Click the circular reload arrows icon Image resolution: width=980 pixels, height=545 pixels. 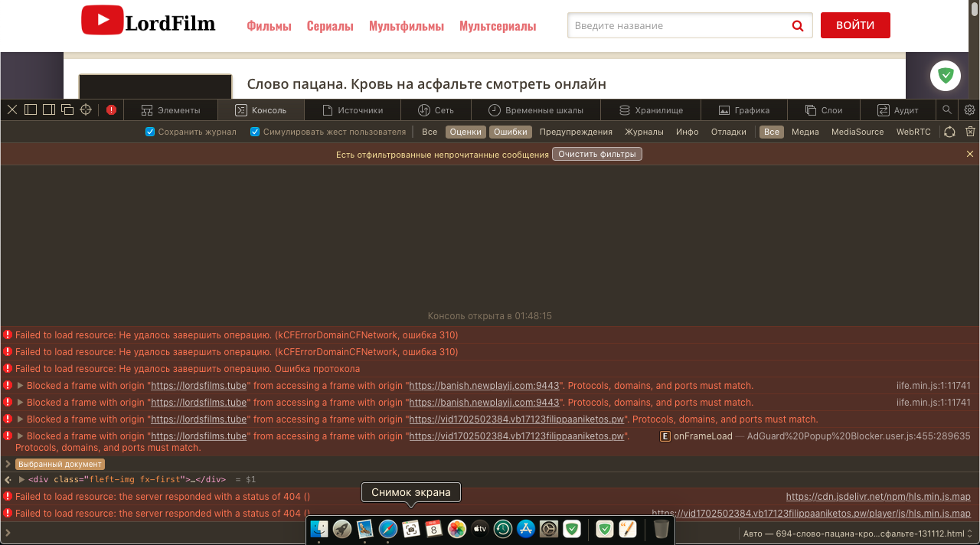point(949,131)
